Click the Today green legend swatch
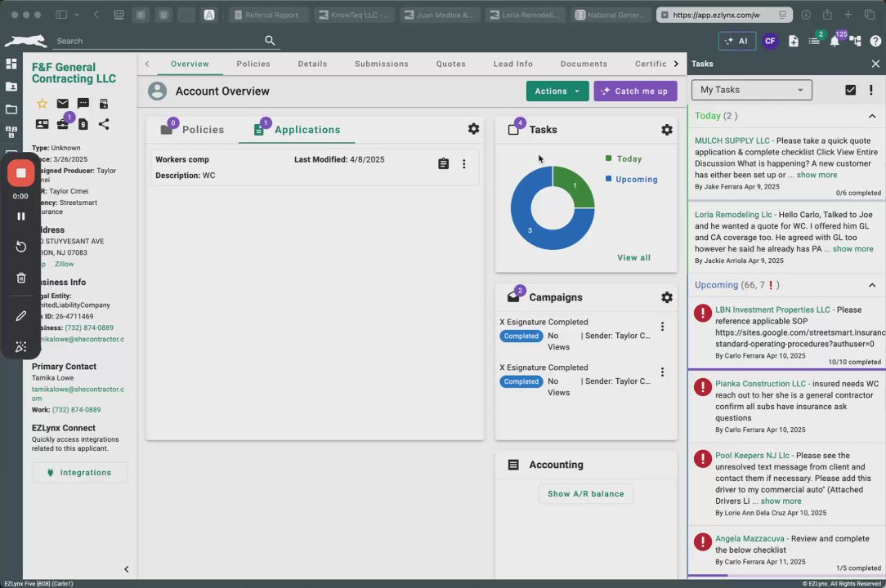886x588 pixels. tap(609, 158)
